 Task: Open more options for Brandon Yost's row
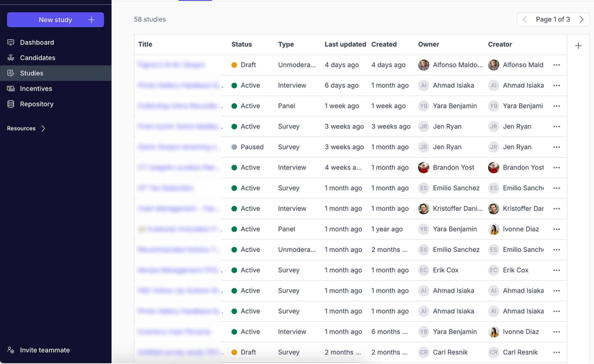point(556,167)
